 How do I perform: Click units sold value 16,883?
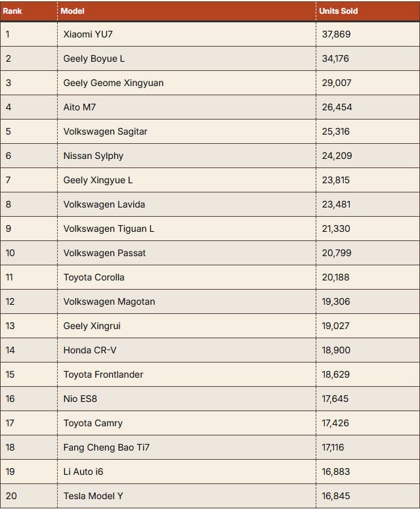[336, 472]
